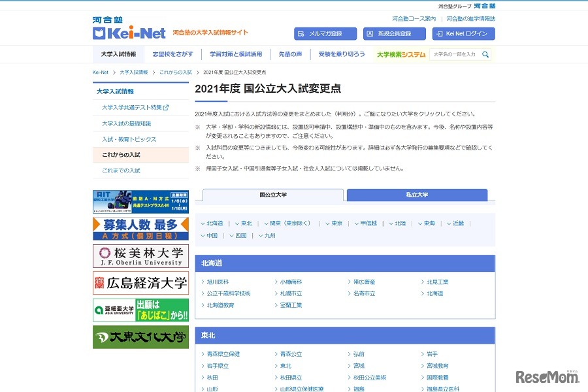Click the Kei-Net ログイン button
Image resolution: width=588 pixels, height=392 pixels.
pos(463,33)
